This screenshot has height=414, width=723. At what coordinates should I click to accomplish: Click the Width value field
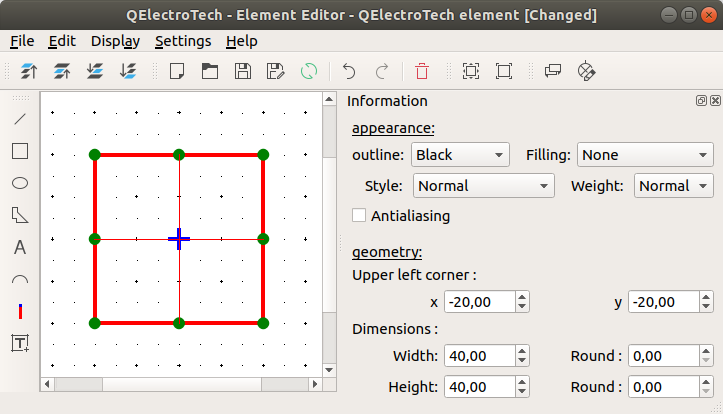480,356
